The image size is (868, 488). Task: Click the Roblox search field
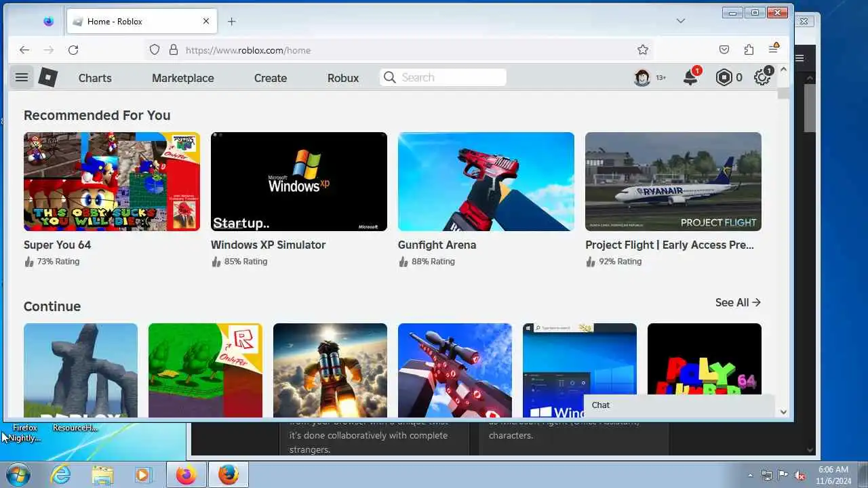click(x=443, y=77)
